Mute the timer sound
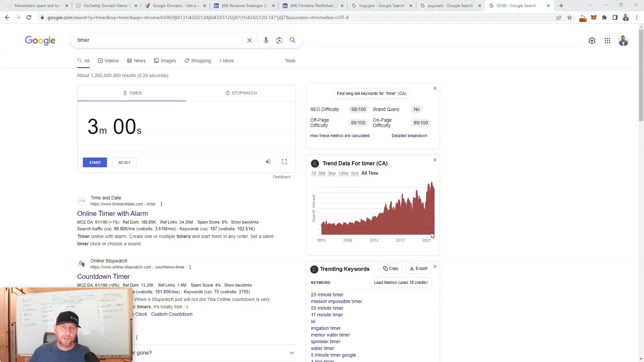 pyautogui.click(x=268, y=162)
